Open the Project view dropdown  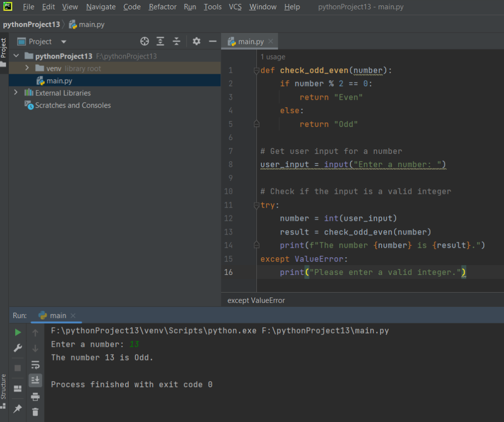[x=63, y=42]
